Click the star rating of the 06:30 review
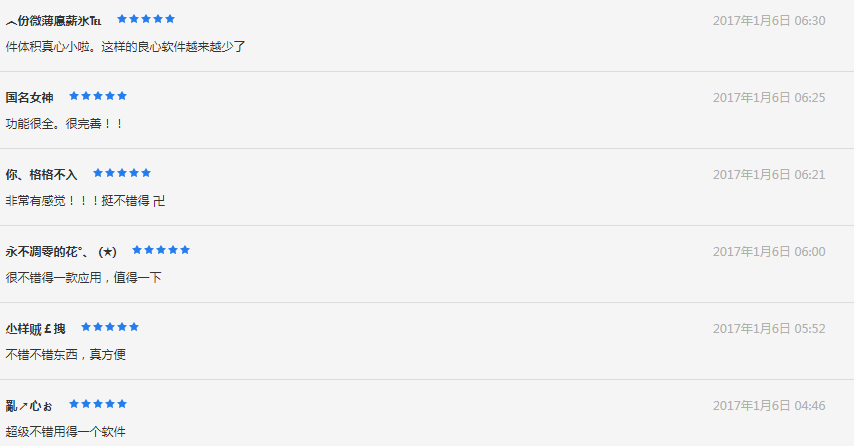The width and height of the screenshot is (854, 446). point(146,19)
